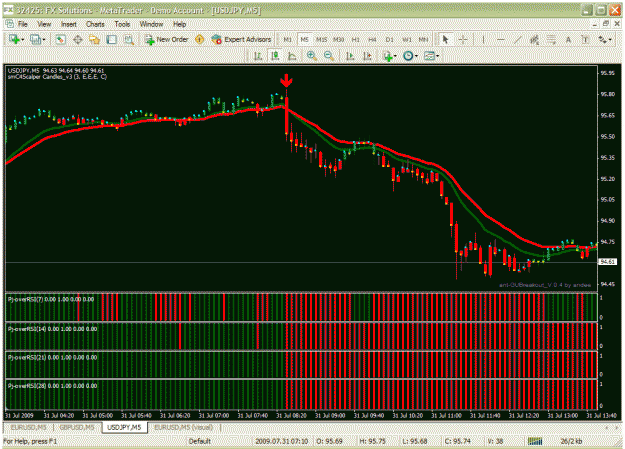This screenshot has width=625, height=449.
Task: Toggle chart Auto Scroll
Action: click(350, 56)
